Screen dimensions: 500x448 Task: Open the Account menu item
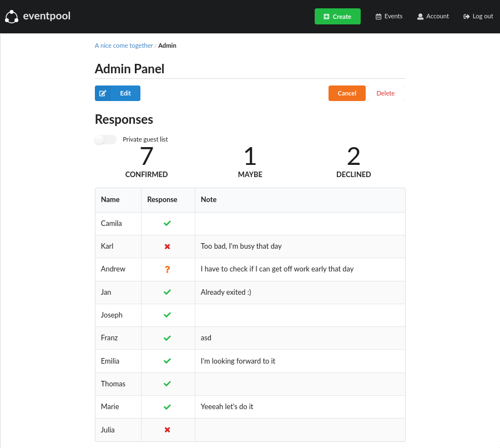point(433,16)
